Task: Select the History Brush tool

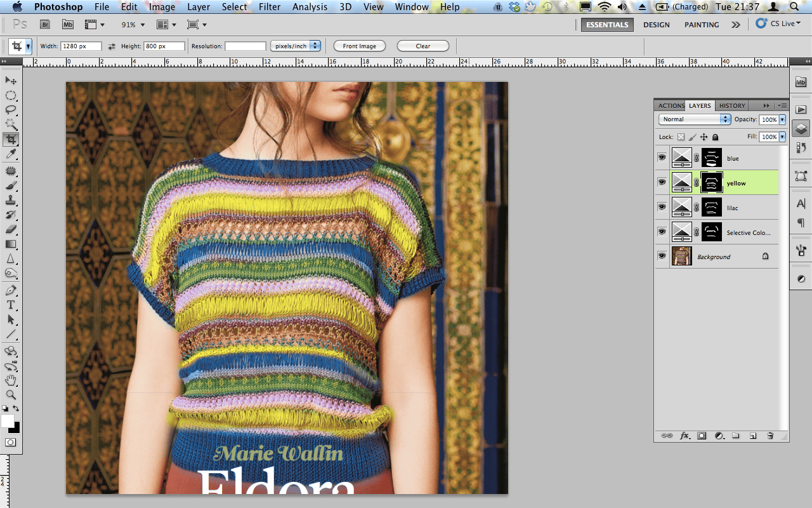Action: pos(11,215)
